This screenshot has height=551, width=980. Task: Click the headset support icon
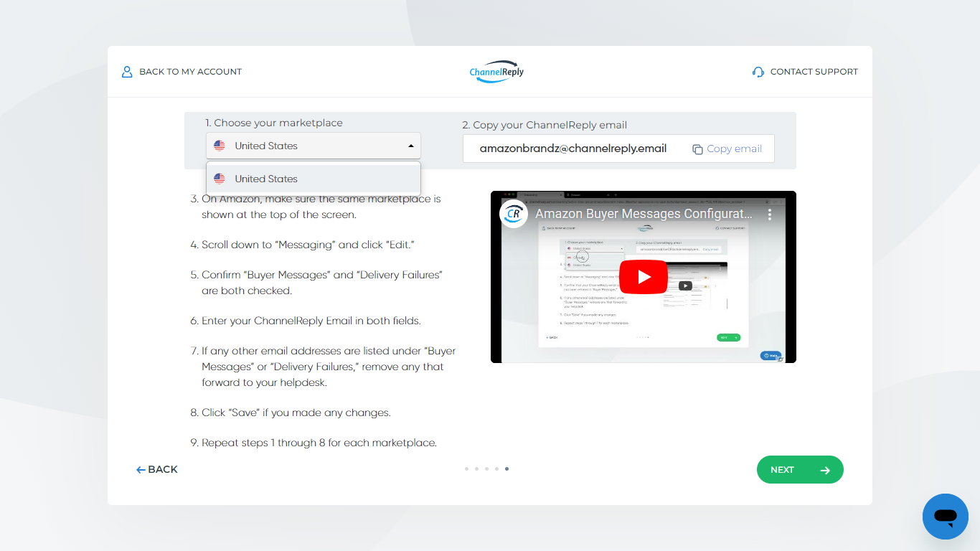tap(758, 72)
